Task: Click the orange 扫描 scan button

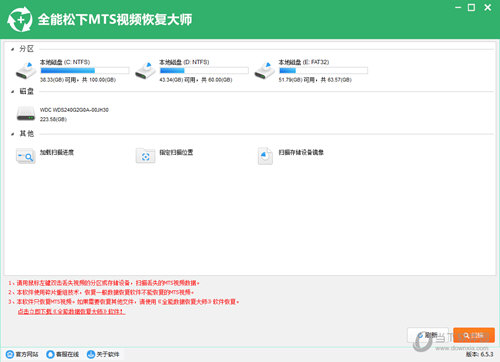Action: tap(474, 335)
